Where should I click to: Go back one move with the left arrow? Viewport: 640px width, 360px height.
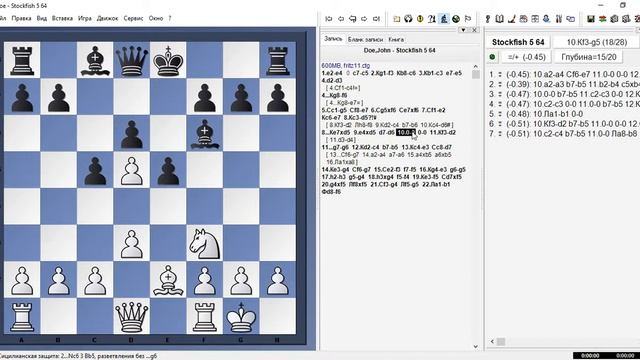click(x=341, y=19)
